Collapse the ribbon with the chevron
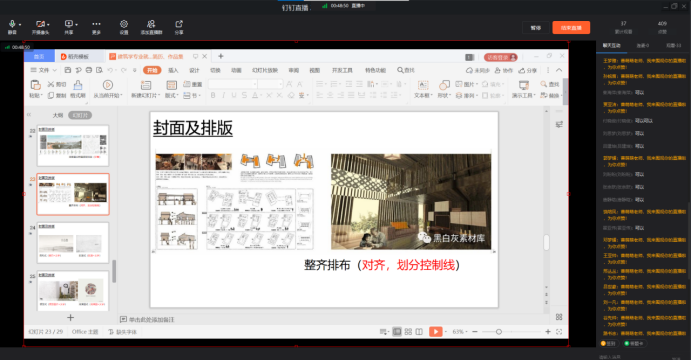This screenshot has height=361, width=691. tap(559, 70)
